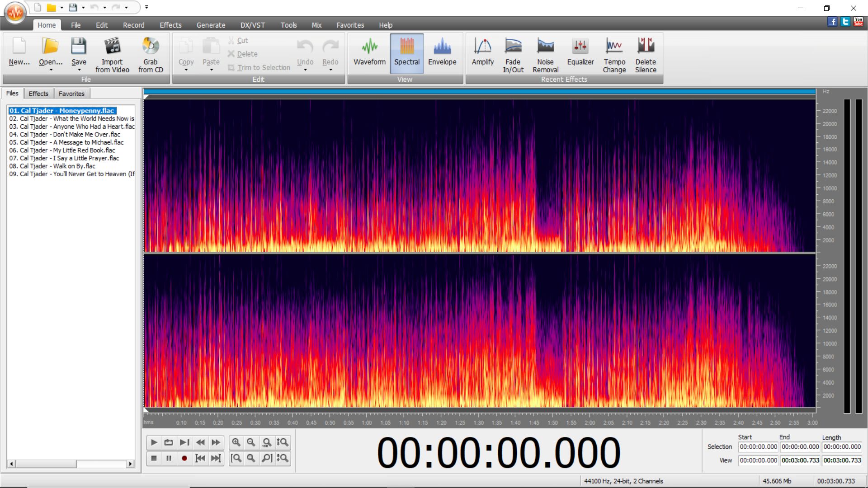Switch to Waveform view

click(x=369, y=53)
